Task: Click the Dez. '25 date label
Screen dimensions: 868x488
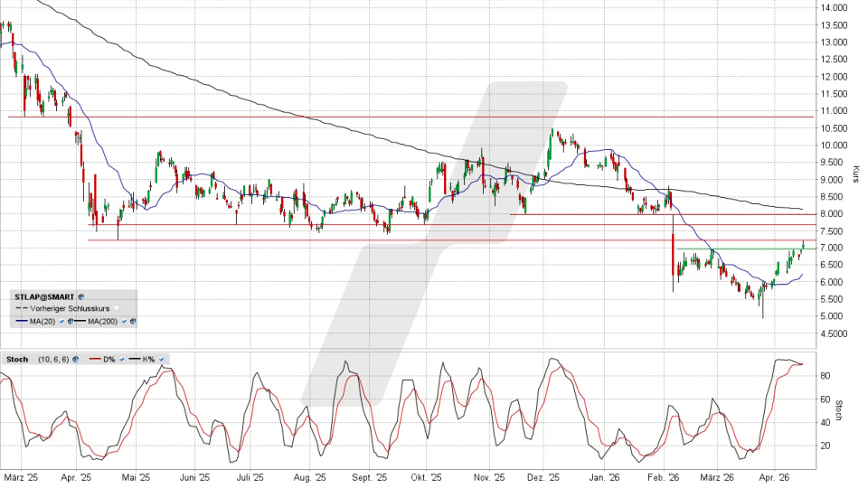Action: tap(543, 477)
